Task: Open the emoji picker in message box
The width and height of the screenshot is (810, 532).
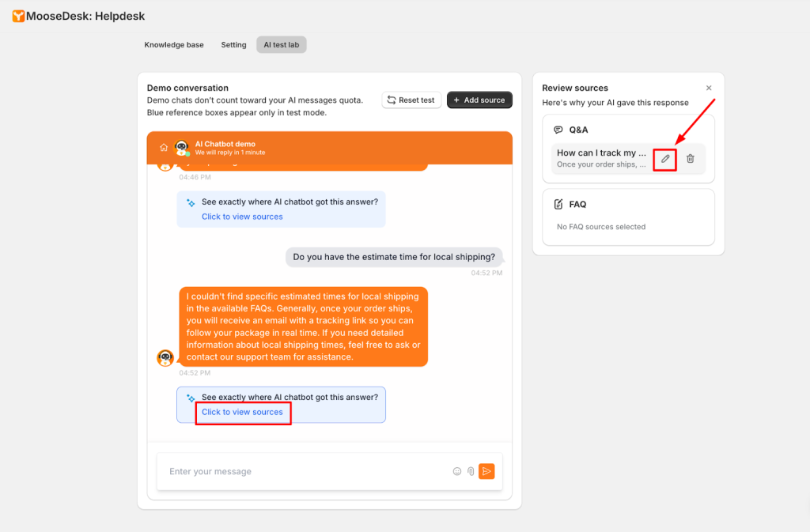Action: [456, 471]
